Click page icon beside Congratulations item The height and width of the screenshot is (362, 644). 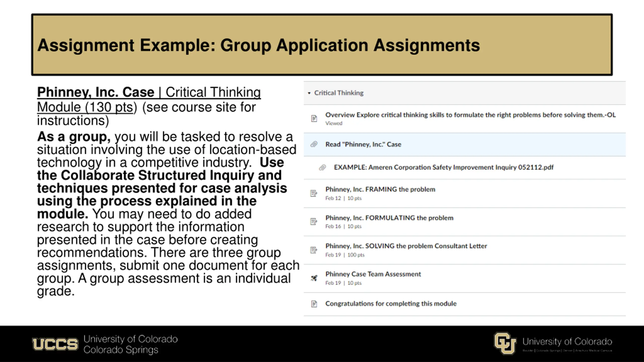pyautogui.click(x=314, y=304)
